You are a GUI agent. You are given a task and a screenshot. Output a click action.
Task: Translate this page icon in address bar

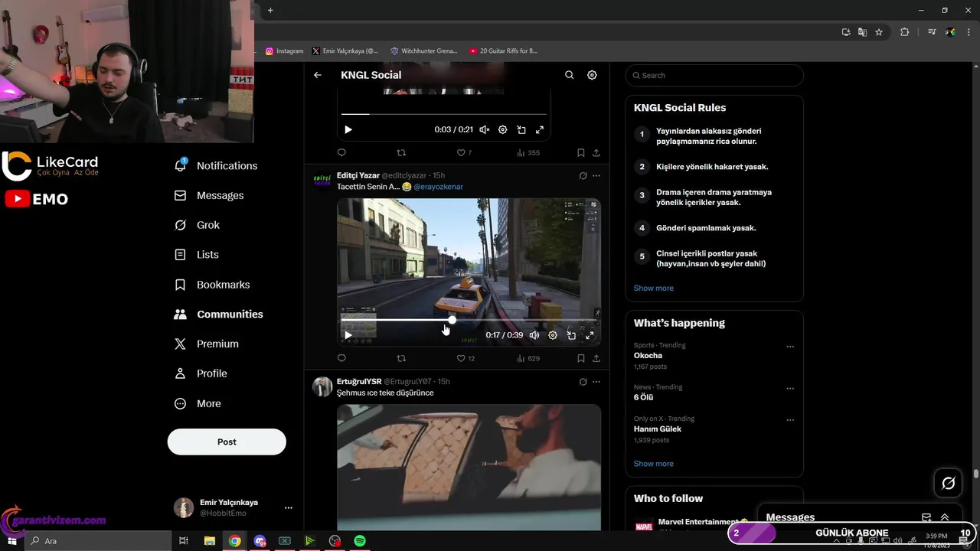pyautogui.click(x=862, y=32)
